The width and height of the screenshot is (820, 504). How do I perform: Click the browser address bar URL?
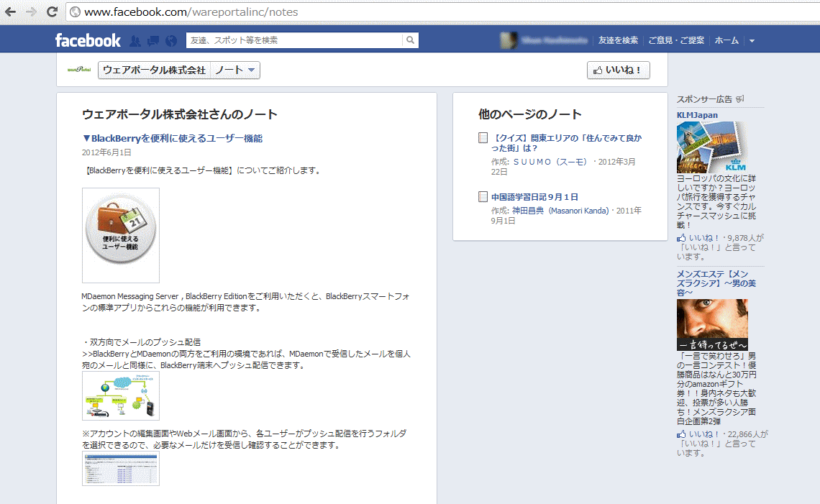pyautogui.click(x=191, y=12)
